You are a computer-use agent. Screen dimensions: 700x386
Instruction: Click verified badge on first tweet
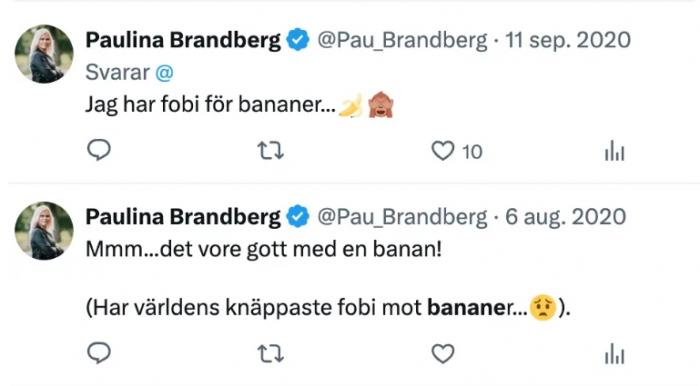point(298,40)
